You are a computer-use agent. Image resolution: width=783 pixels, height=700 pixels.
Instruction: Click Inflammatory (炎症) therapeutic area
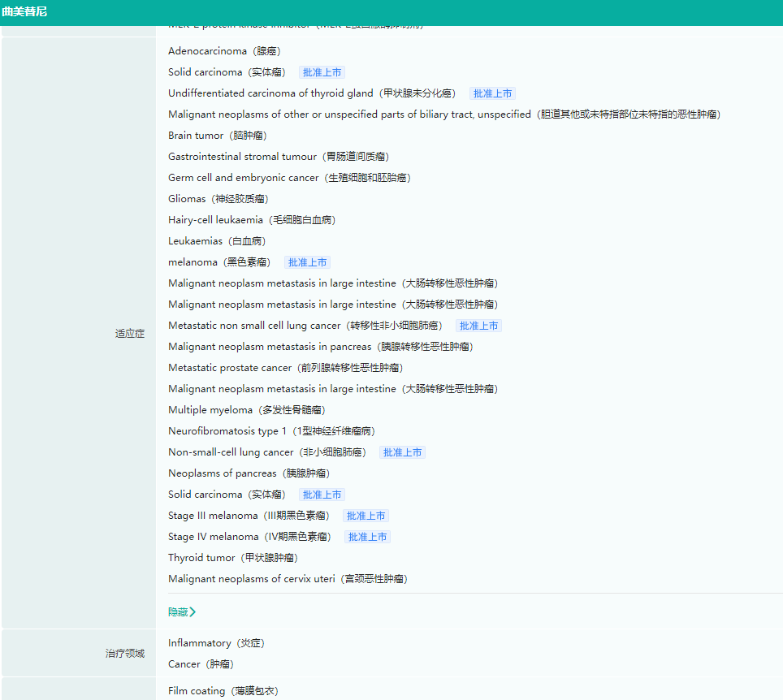click(216, 643)
